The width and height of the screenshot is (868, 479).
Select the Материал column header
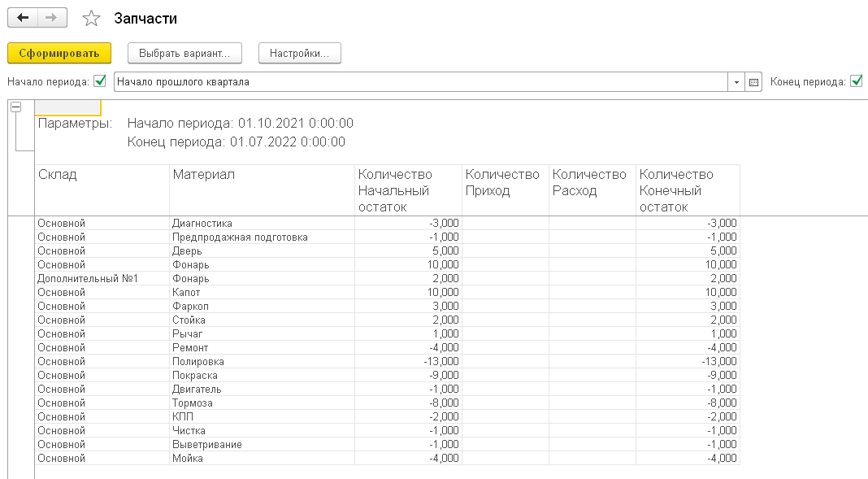coord(262,190)
